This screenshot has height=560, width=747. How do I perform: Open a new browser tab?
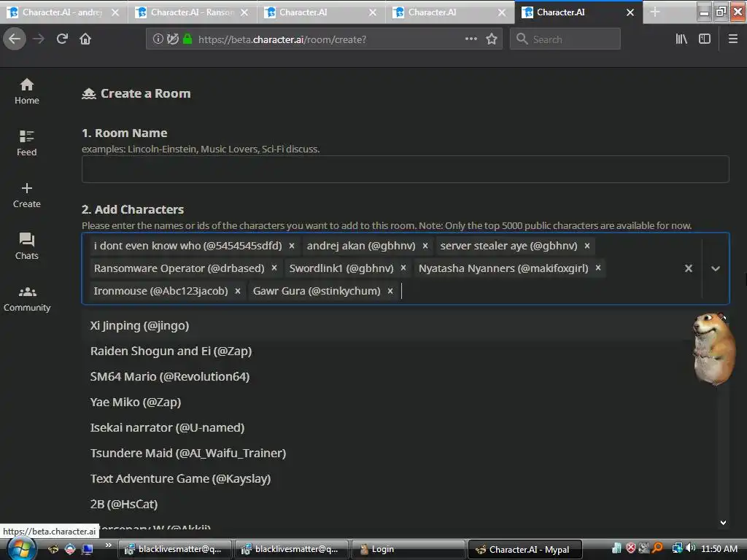[x=655, y=12]
